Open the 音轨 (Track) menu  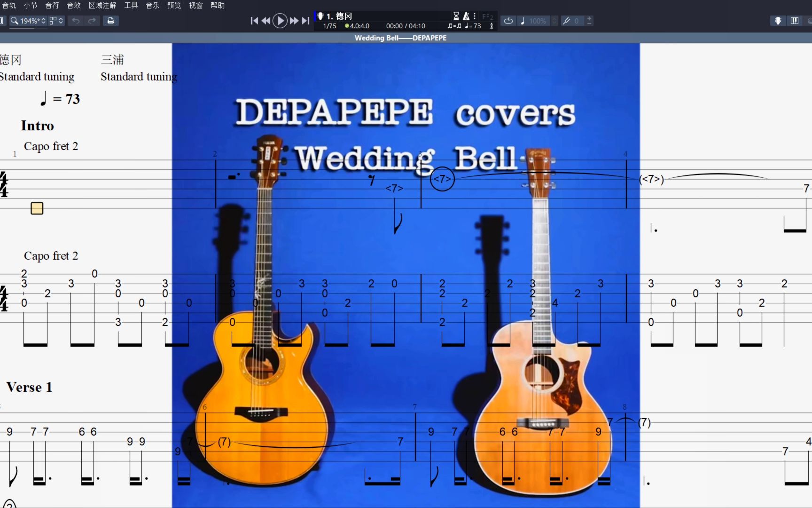[x=9, y=5]
